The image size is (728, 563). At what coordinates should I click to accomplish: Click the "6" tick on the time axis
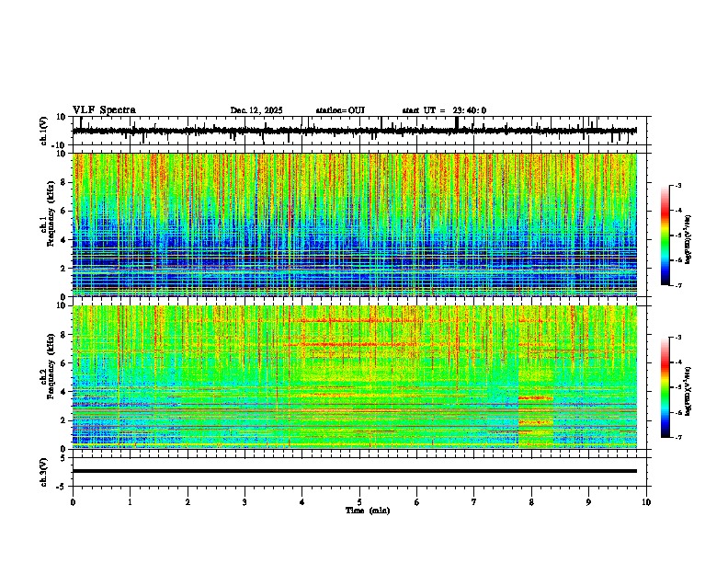pos(417,502)
